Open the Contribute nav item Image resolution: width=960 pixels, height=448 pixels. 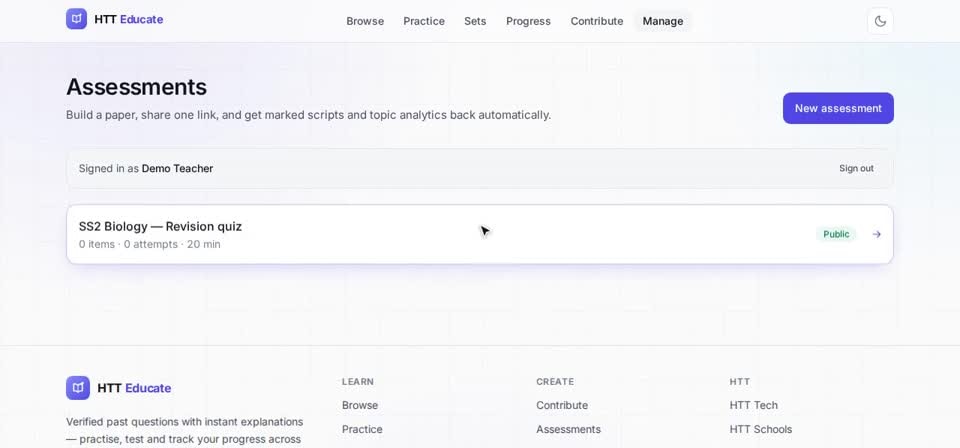coord(597,21)
